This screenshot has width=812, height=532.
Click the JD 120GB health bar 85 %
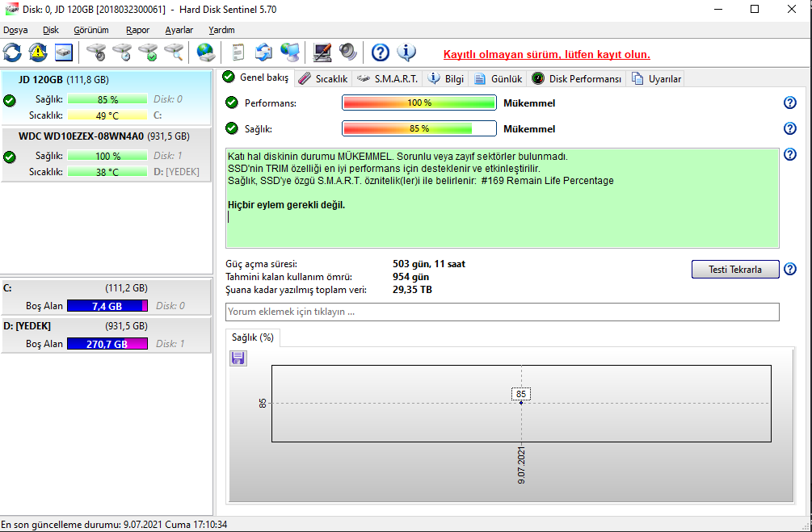(x=107, y=99)
